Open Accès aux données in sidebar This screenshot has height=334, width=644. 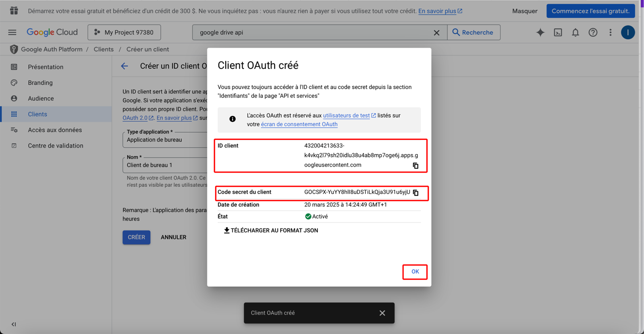[x=55, y=130]
